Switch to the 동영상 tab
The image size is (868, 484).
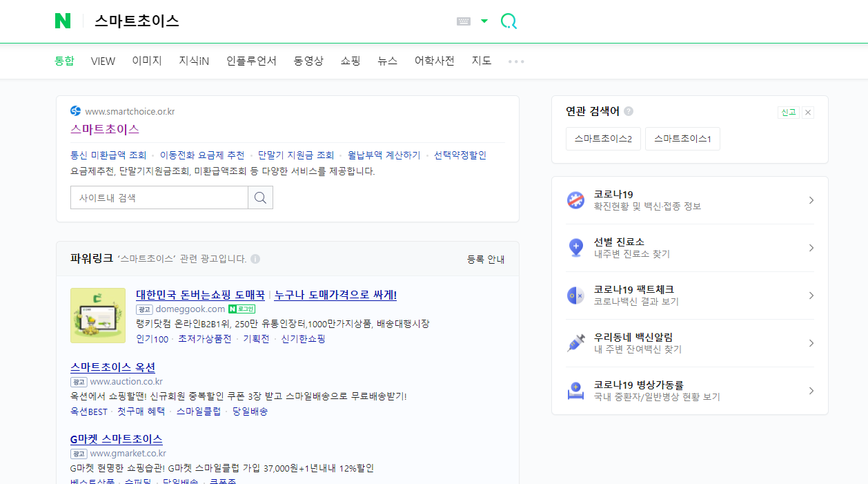click(x=308, y=61)
